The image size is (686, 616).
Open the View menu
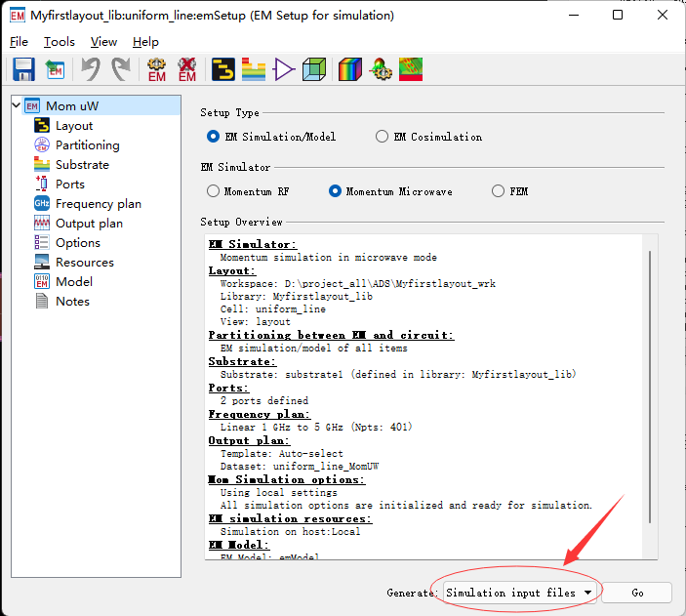103,42
